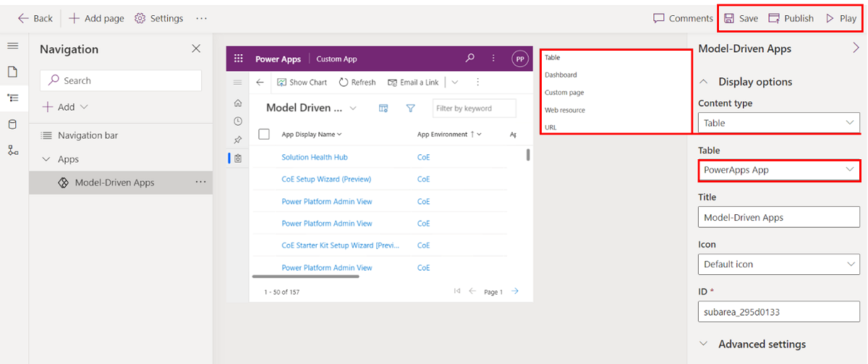Image resolution: width=868 pixels, height=364 pixels.
Task: Click the Pinned icon in preview sidebar
Action: tap(237, 140)
